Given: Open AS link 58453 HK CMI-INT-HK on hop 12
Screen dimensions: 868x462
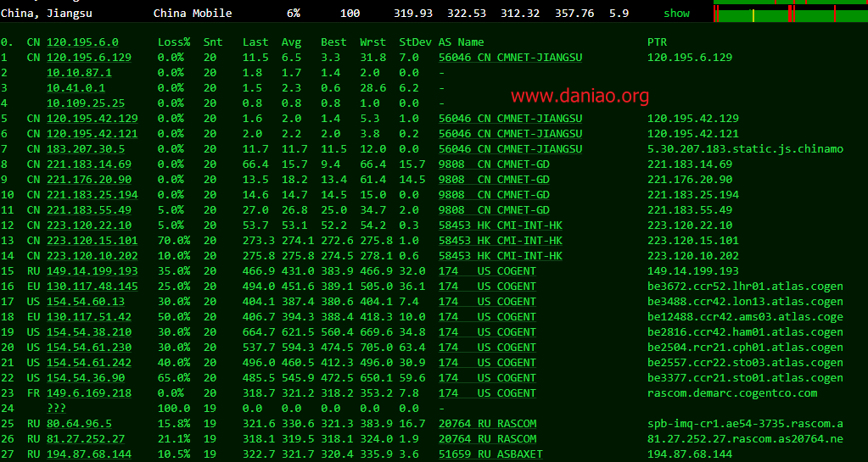Looking at the screenshot, I should tap(501, 225).
